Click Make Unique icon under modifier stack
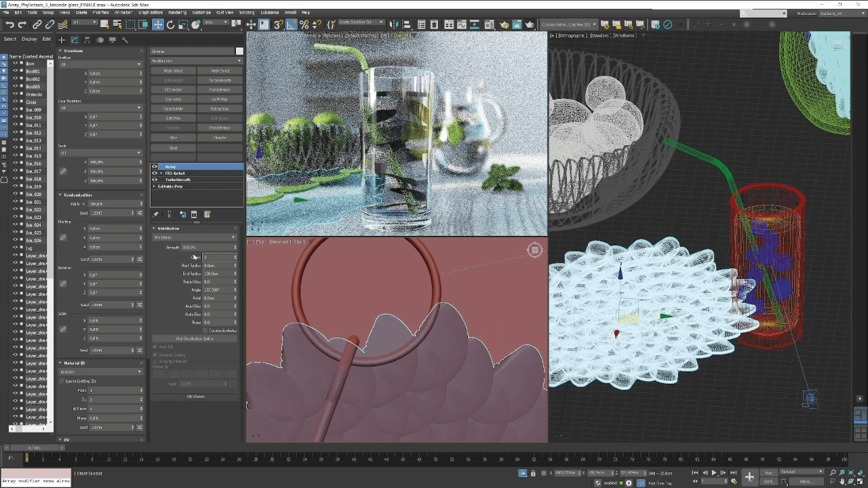This screenshot has width=868, height=488. pyautogui.click(x=183, y=214)
